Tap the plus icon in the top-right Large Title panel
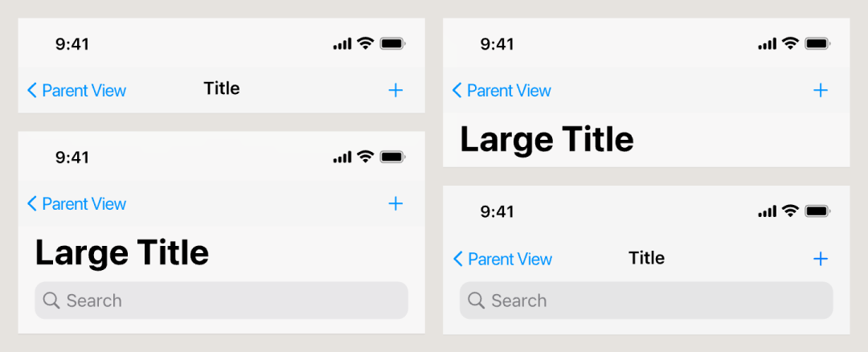 [821, 90]
